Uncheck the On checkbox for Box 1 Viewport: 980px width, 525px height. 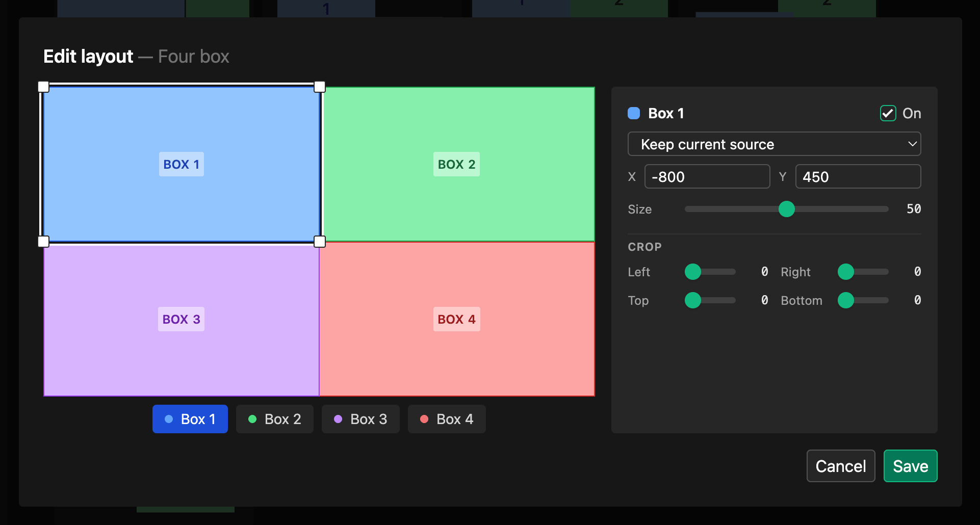click(888, 113)
